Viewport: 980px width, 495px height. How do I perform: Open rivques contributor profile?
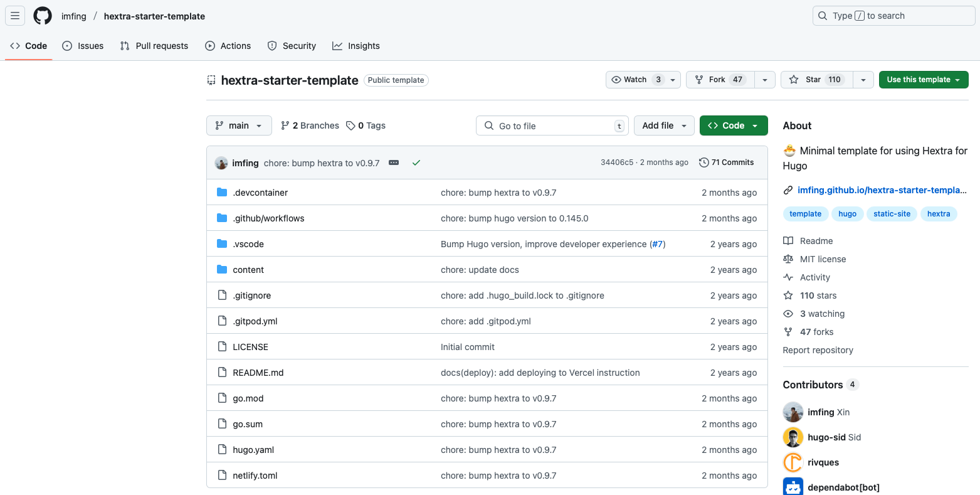[823, 462]
